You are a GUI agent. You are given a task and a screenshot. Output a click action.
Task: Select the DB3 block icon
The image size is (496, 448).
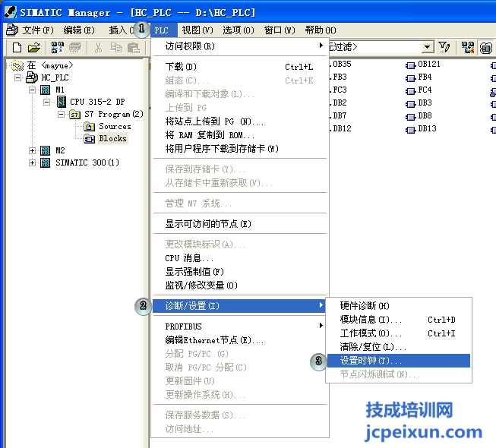click(411, 104)
